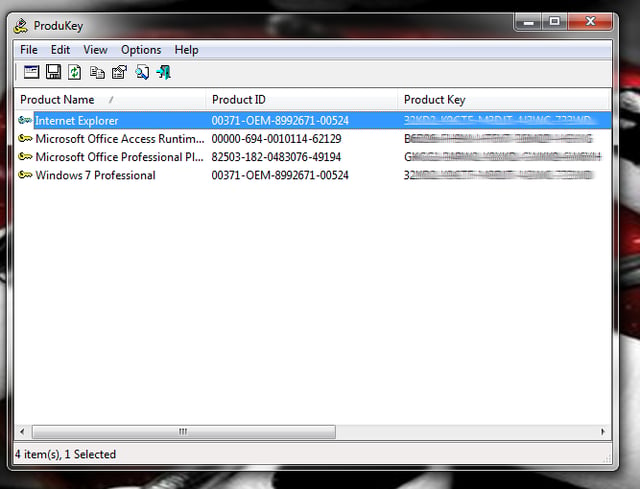Click key icon beside Windows 7 Professional

[x=25, y=175]
